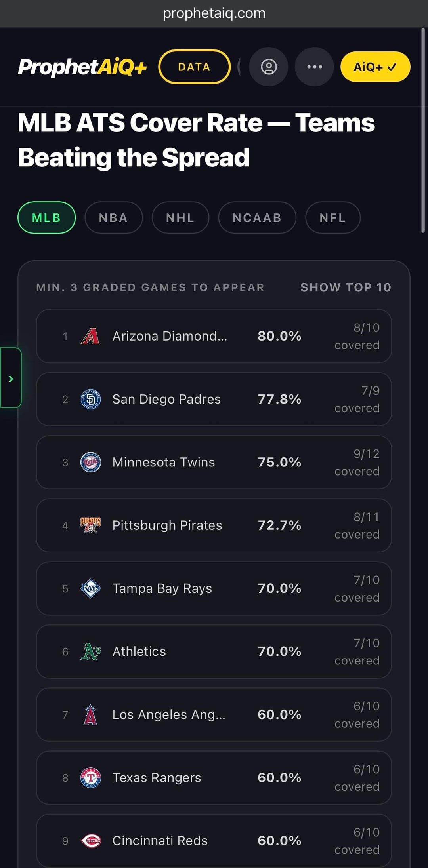The width and height of the screenshot is (428, 868).
Task: Click the Arizona Diamondbacks team logo
Action: tap(90, 336)
